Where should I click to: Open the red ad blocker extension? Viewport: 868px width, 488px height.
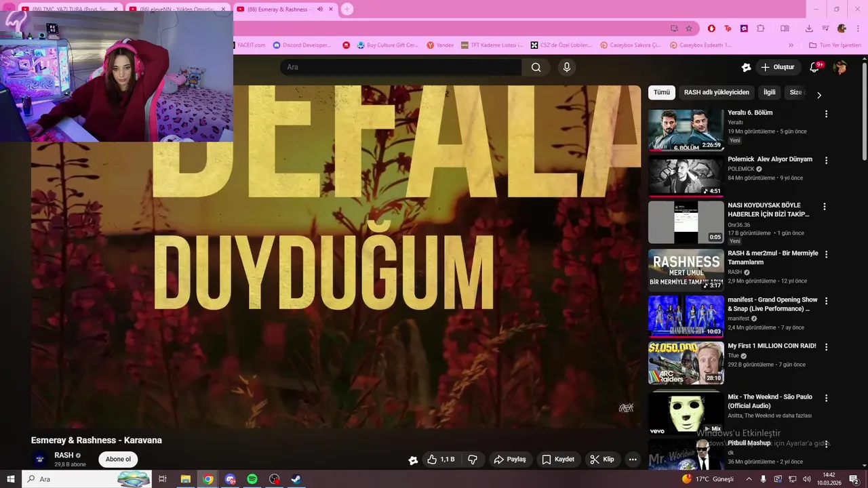pos(711,28)
